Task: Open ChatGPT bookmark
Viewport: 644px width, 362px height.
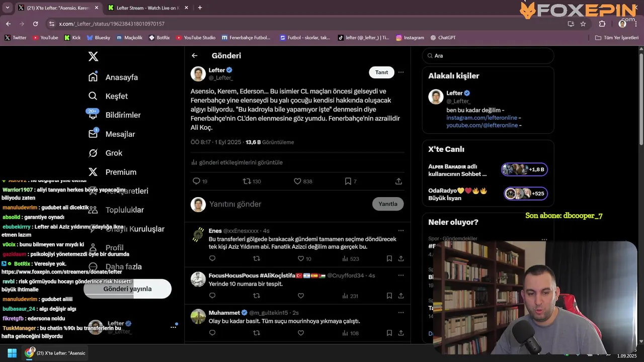Action: click(443, 38)
